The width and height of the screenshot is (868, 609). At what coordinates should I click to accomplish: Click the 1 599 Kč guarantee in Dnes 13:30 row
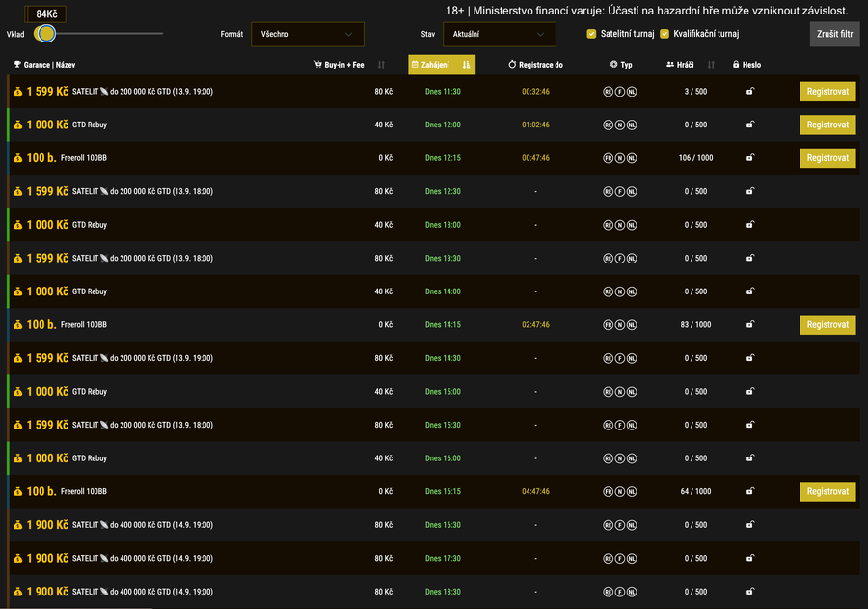click(47, 259)
